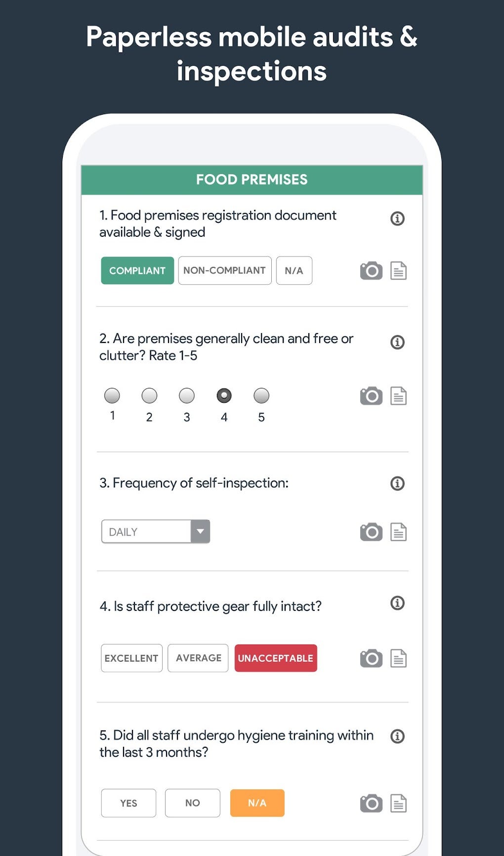Select UNACCEPTABLE for staff protective gear

(x=276, y=658)
